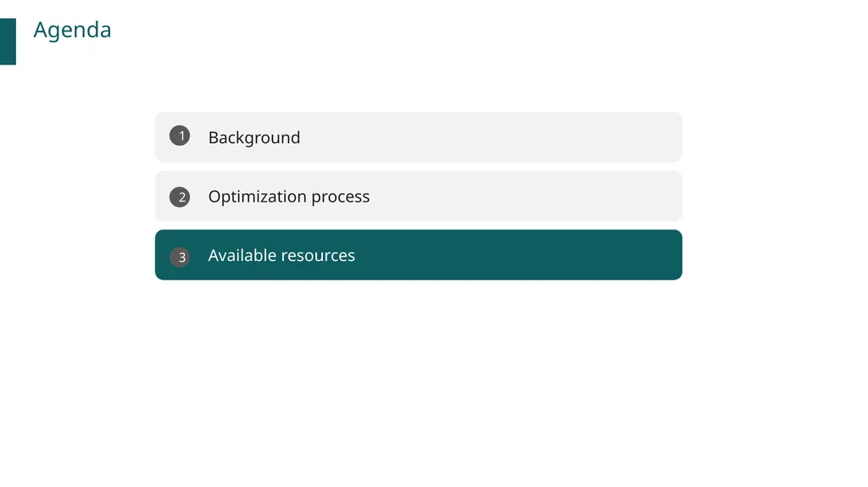Click the letter A in Agenda title
Screen dimensions: 868x487
41,30
